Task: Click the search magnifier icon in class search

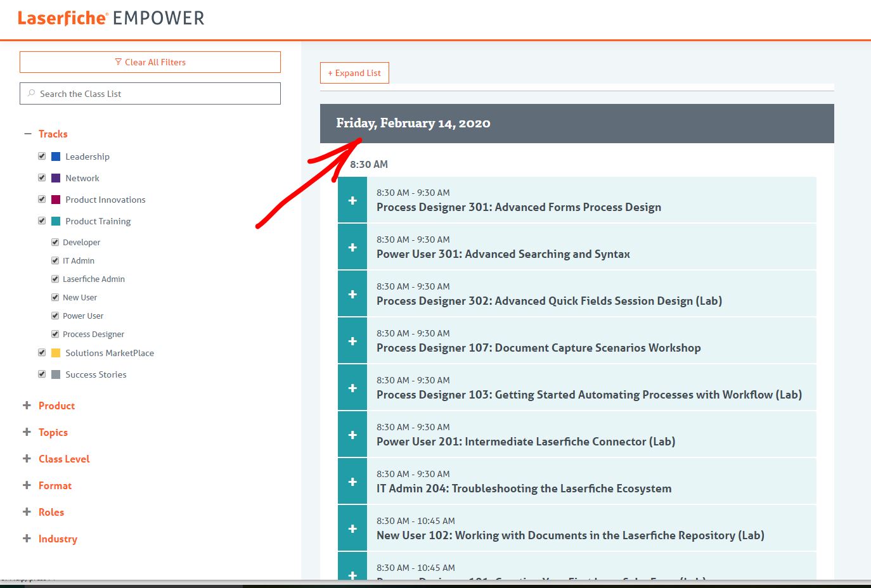Action: pyautogui.click(x=31, y=93)
